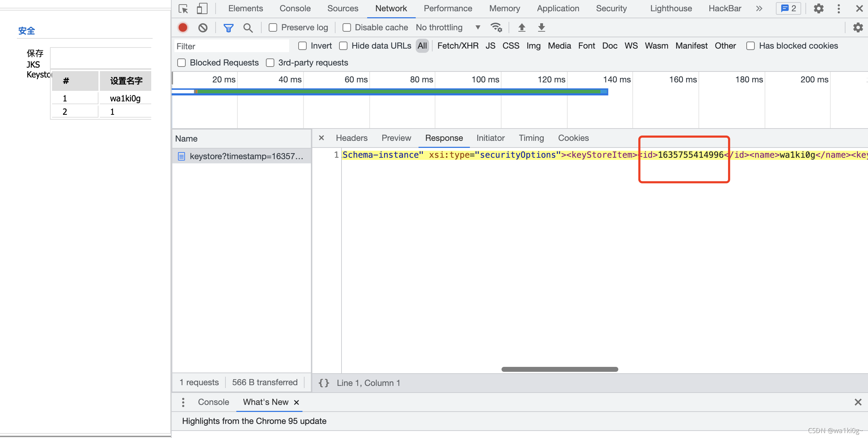868x438 pixels.
Task: Open the Application tab
Action: click(558, 8)
